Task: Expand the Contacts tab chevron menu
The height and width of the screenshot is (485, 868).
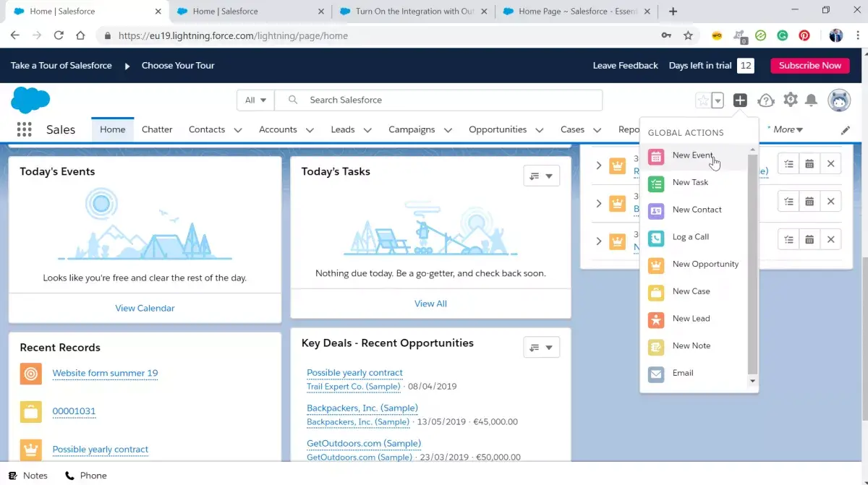Action: click(237, 130)
